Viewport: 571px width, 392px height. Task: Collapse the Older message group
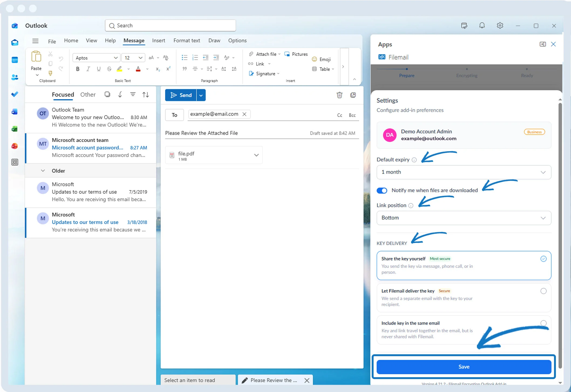[x=43, y=171]
